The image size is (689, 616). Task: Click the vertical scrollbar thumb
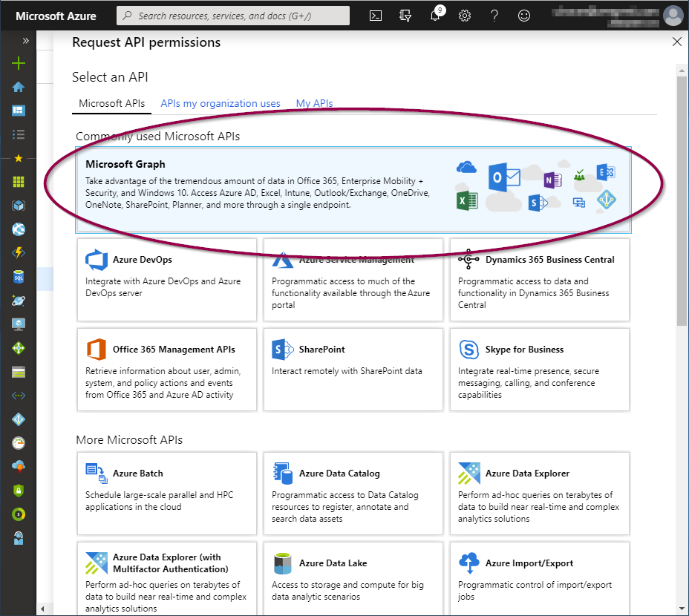[682, 201]
